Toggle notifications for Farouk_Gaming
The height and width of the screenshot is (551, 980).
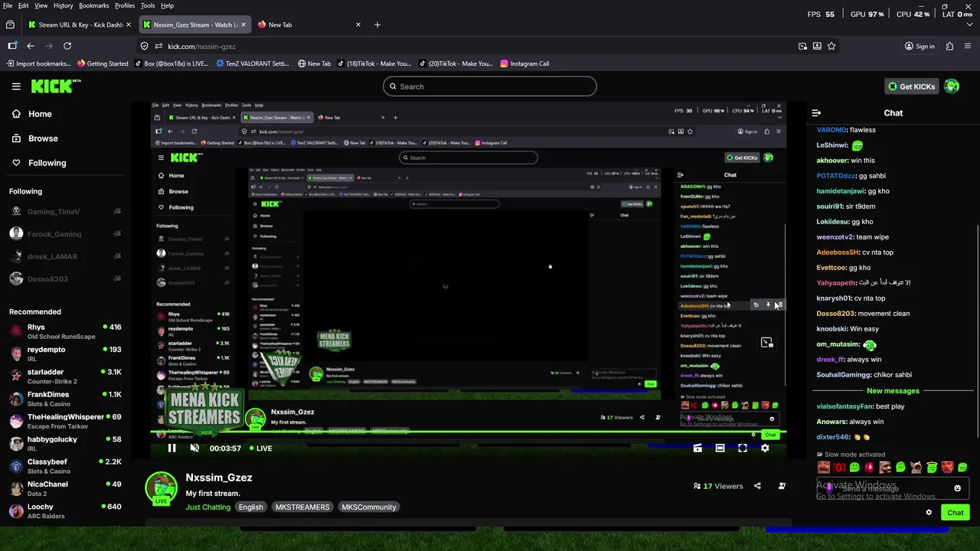pyautogui.click(x=117, y=234)
